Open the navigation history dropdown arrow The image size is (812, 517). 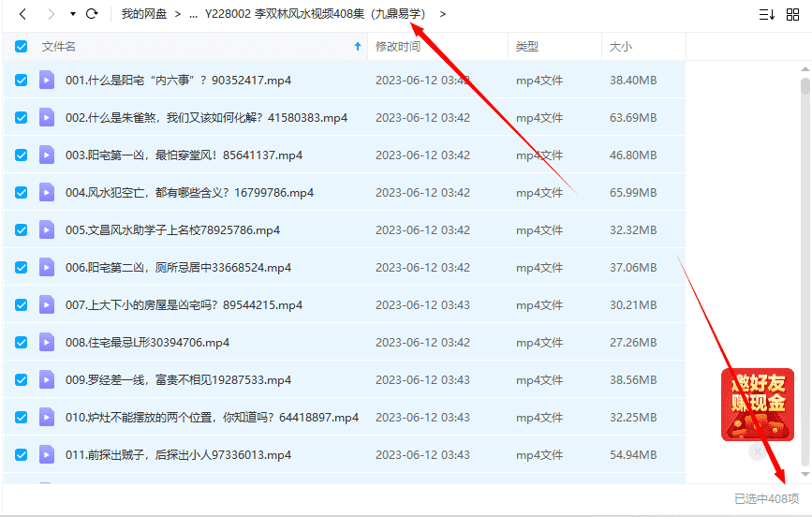72,14
